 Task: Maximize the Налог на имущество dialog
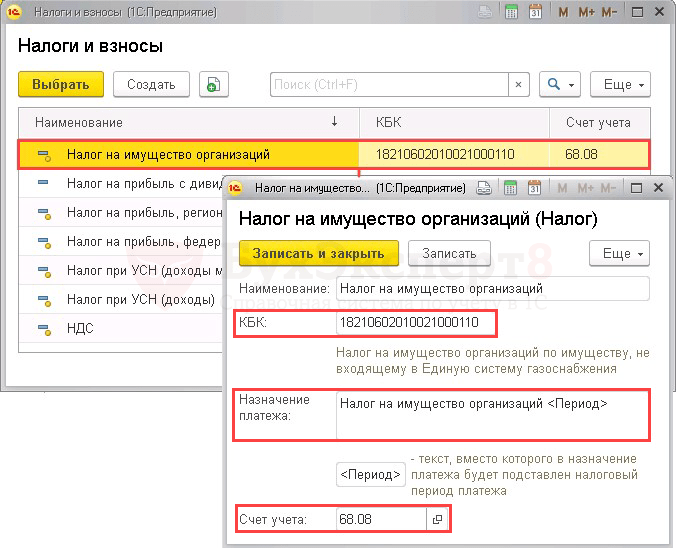pos(636,188)
